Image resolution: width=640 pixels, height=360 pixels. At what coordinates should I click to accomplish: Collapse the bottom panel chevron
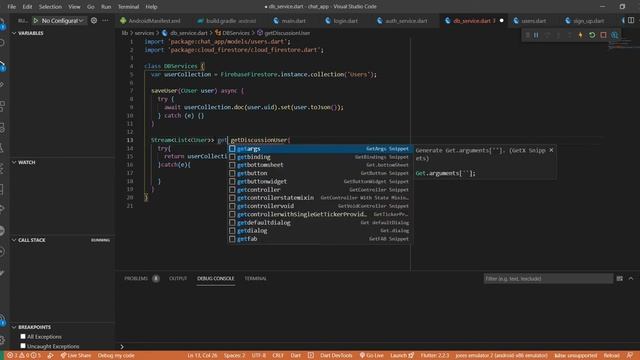631,278
